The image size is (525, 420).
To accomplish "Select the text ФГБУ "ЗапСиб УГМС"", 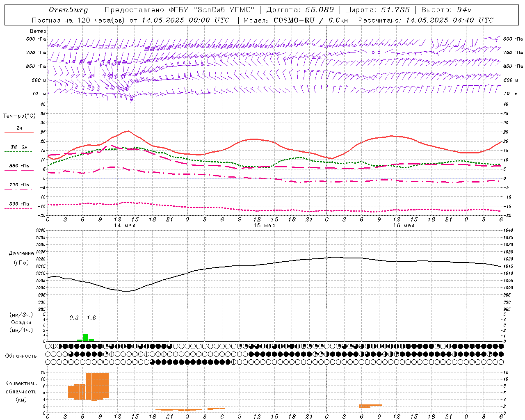I will 212,10.
